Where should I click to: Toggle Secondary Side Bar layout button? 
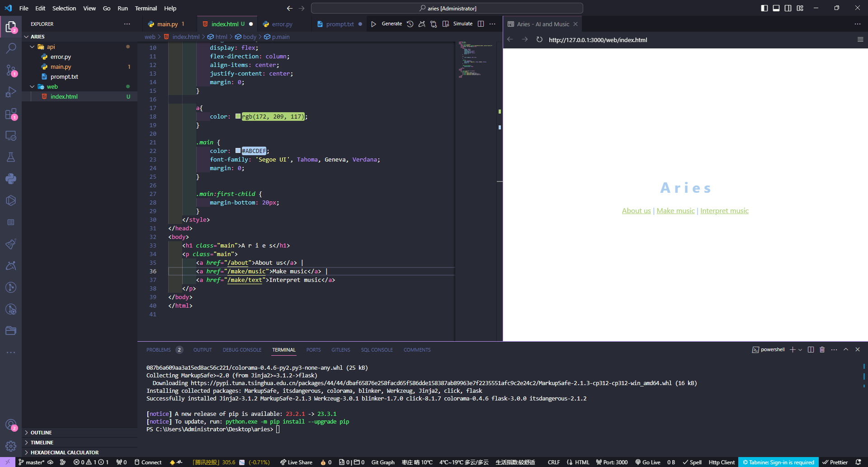[788, 8]
